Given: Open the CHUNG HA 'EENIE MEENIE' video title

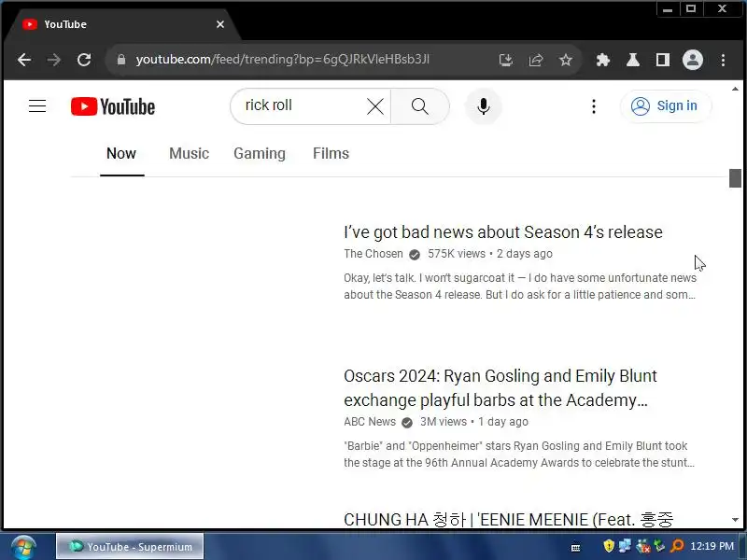Looking at the screenshot, I should point(508,520).
